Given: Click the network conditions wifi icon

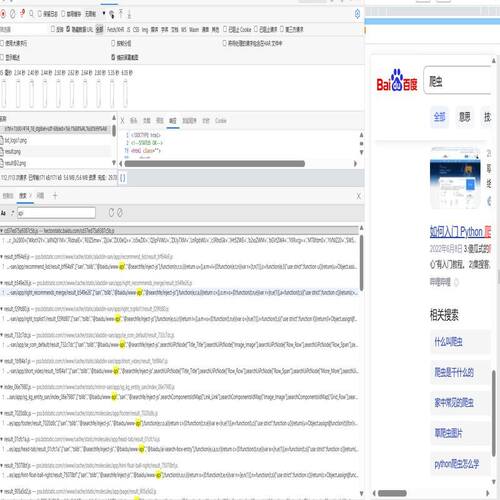Looking at the screenshot, I should 112,14.
